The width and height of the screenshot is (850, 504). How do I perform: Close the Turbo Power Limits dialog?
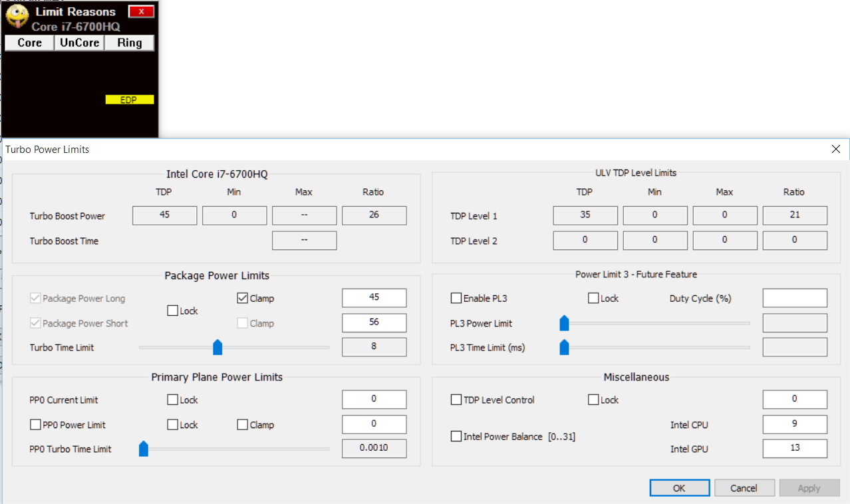(x=836, y=149)
